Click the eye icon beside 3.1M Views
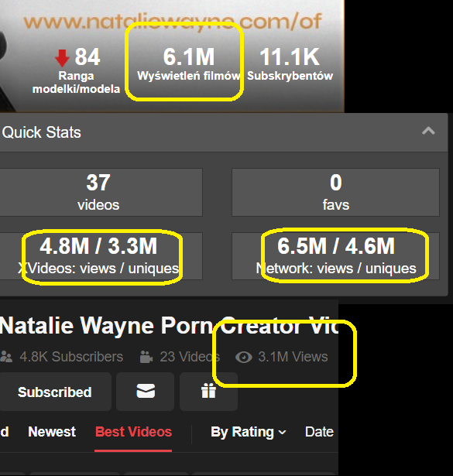The image size is (453, 476). (243, 357)
